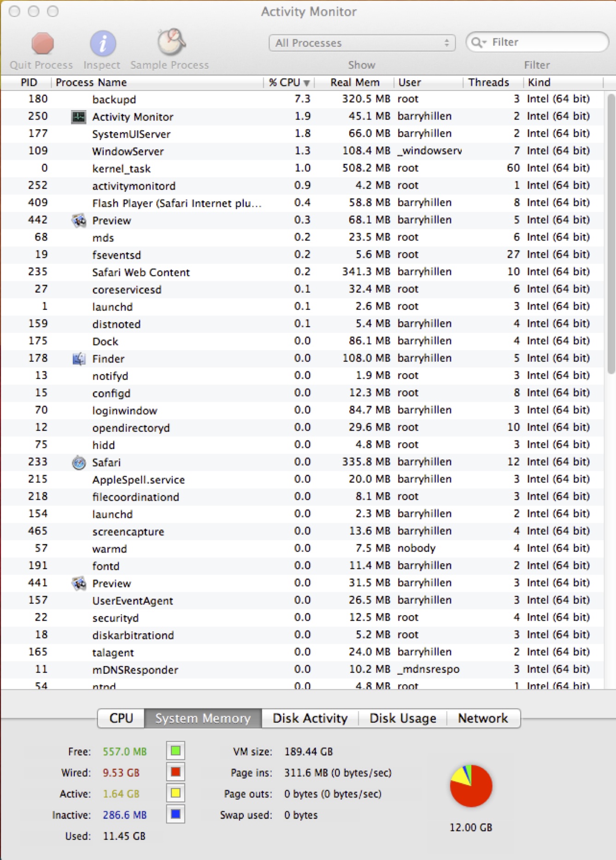Screen dimensions: 616x860
Task: Select the Dock process row
Action: coord(302,341)
